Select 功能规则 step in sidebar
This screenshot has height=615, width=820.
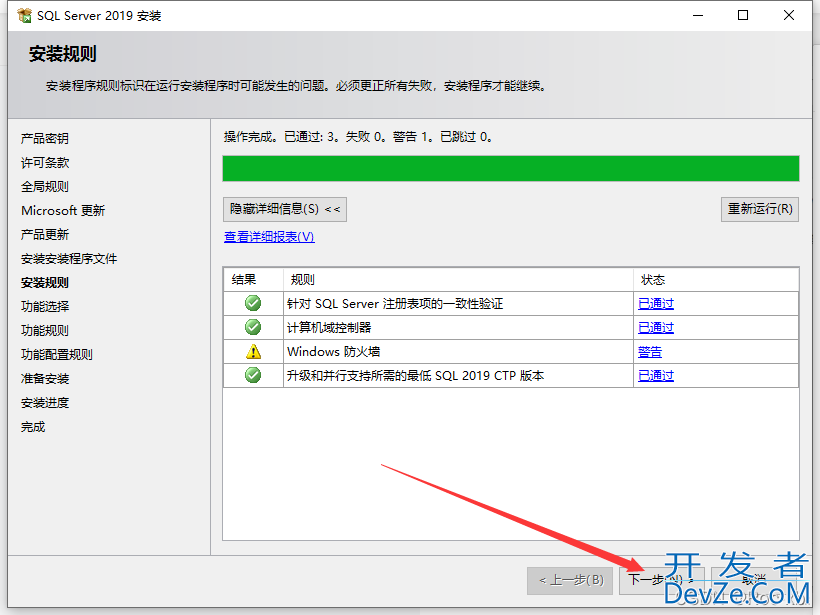coord(45,331)
